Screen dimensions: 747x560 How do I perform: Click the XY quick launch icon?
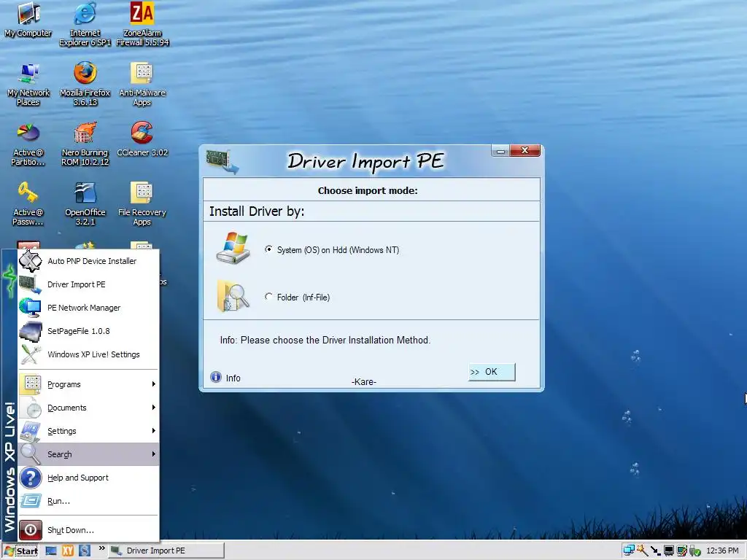tap(68, 551)
